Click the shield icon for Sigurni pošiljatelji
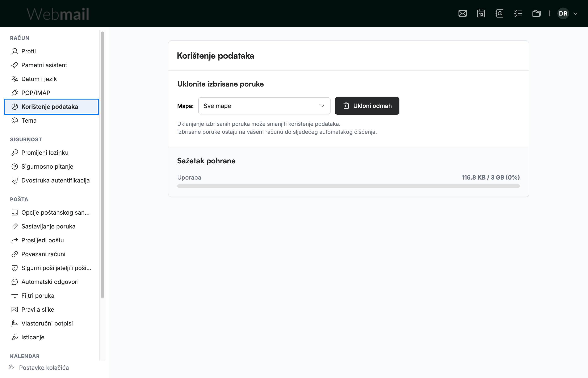Viewport: 588px width, 378px height. (x=15, y=268)
